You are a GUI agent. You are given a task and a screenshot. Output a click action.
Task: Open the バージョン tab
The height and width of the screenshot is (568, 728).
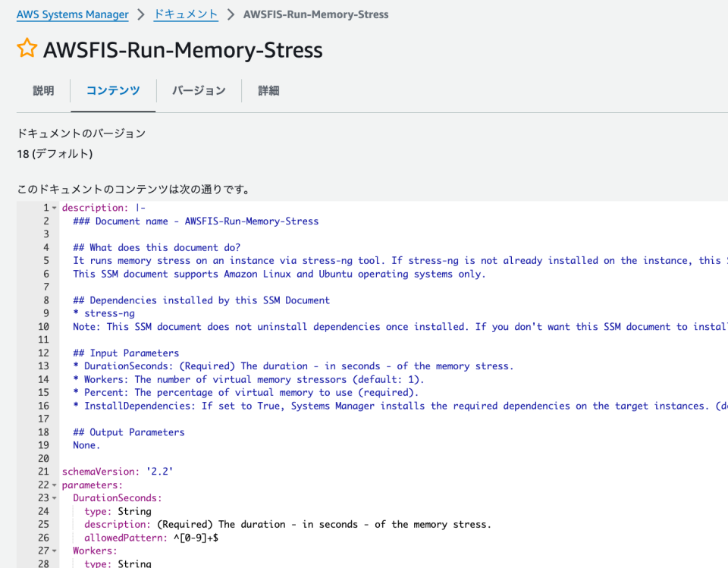click(199, 90)
